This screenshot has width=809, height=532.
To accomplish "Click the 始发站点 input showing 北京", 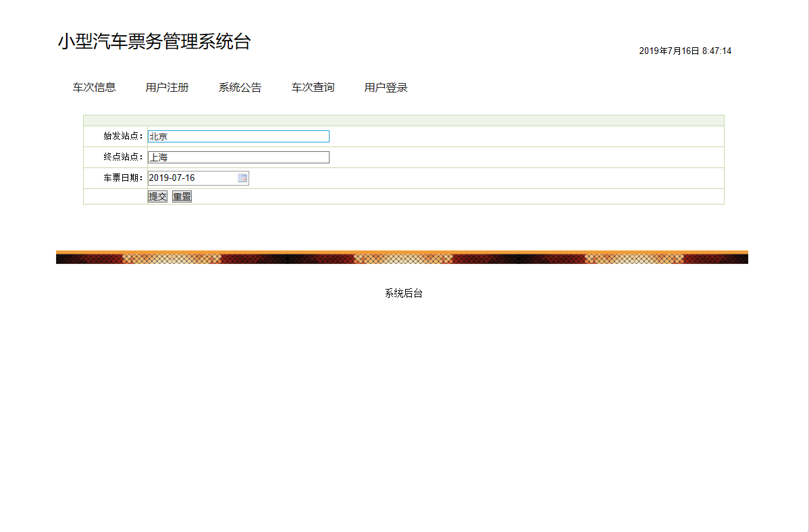I will pos(236,136).
